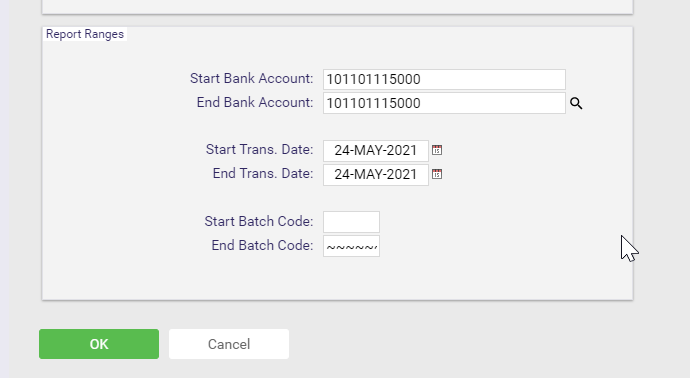Select the End Bank Account input
The height and width of the screenshot is (378, 690).
[x=444, y=103]
